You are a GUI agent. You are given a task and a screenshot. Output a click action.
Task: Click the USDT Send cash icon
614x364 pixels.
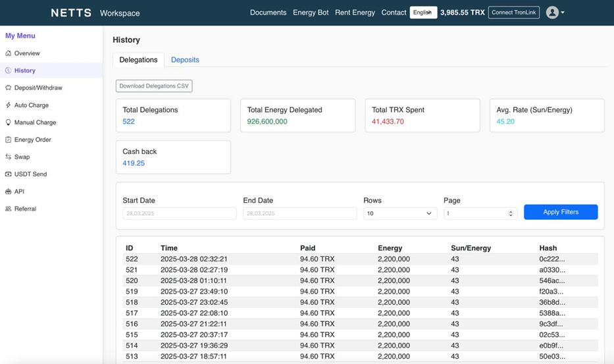pyautogui.click(x=8, y=174)
